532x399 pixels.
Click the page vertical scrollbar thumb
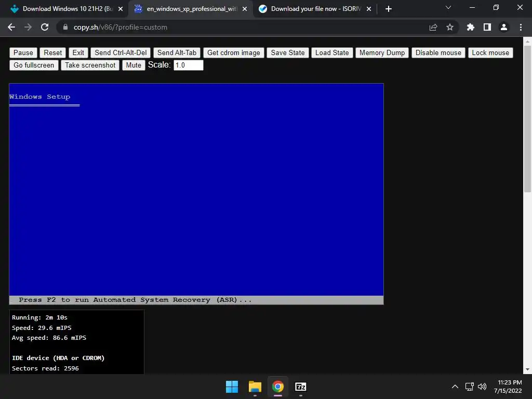click(x=527, y=119)
